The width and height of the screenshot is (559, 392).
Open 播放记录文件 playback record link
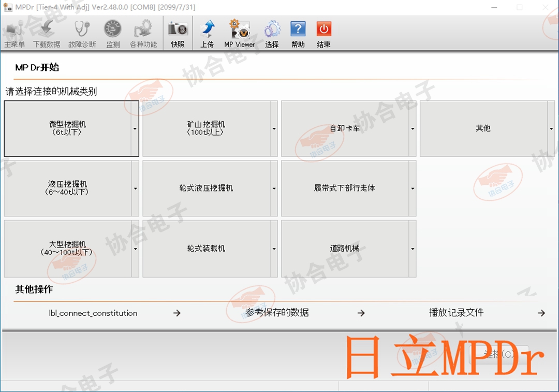pos(457,313)
